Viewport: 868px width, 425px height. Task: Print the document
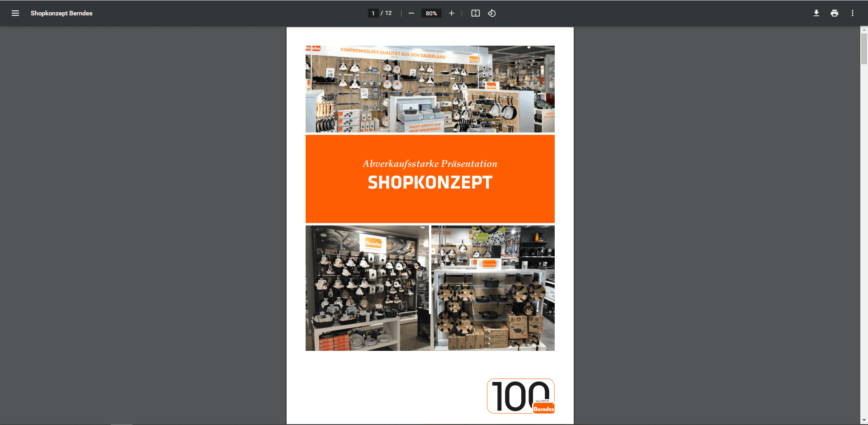835,13
